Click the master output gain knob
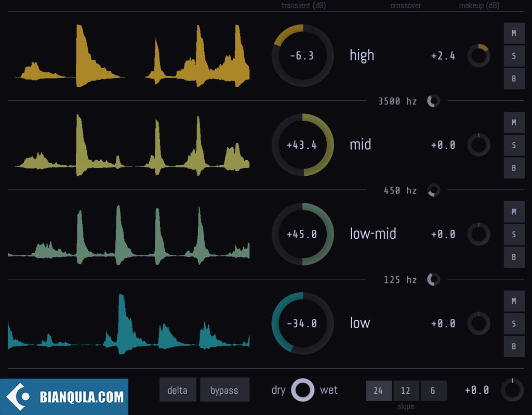This screenshot has height=415, width=532. (512, 390)
